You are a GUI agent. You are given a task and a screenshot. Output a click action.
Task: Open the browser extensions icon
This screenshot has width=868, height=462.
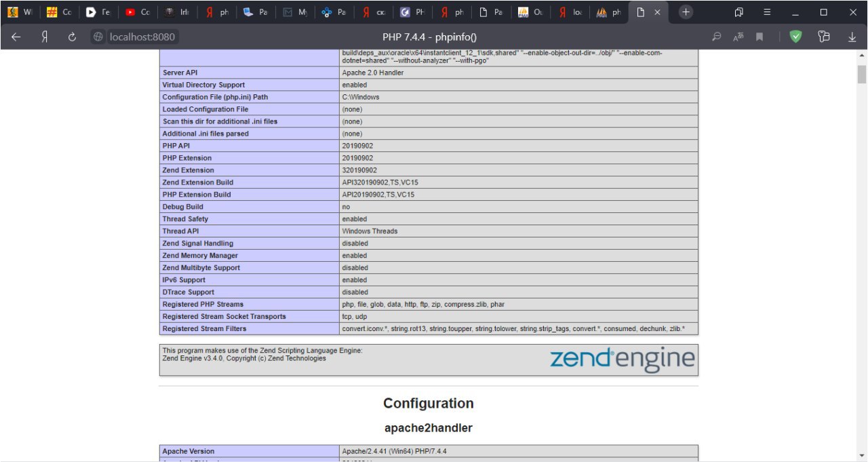(824, 37)
